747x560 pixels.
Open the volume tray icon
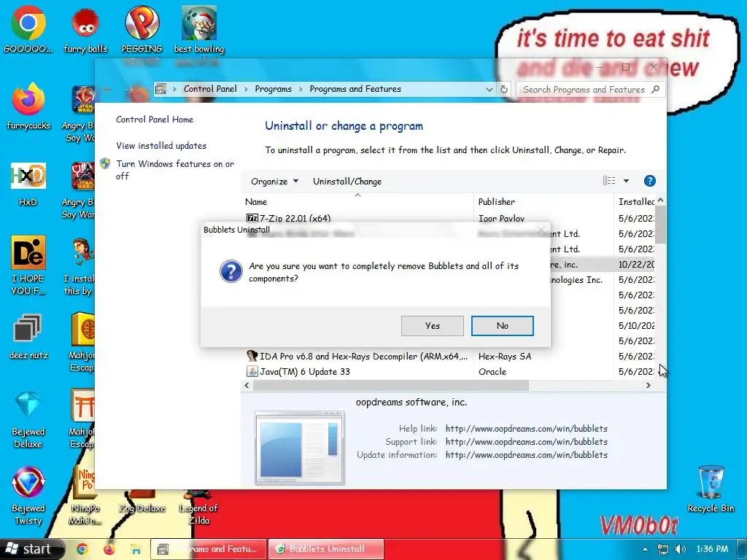681,549
